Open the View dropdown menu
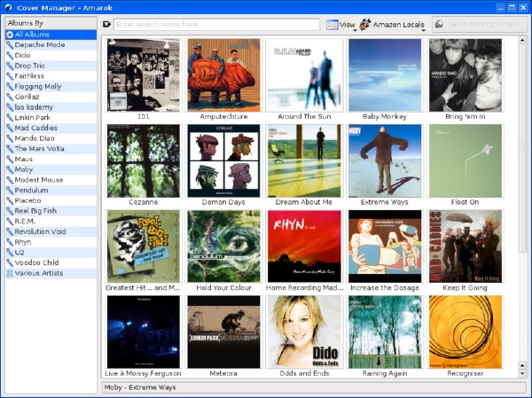Image resolution: width=532 pixels, height=398 pixels. click(x=341, y=25)
